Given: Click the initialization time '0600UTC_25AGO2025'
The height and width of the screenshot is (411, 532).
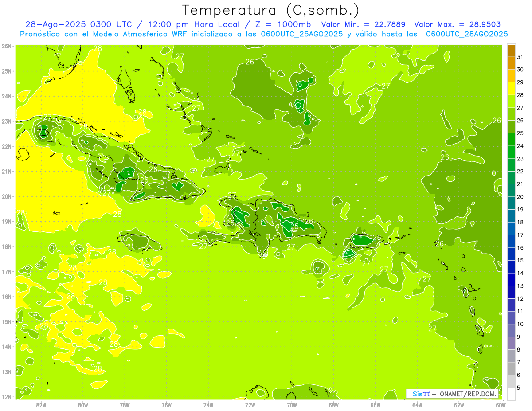Looking at the screenshot, I should tap(300, 34).
